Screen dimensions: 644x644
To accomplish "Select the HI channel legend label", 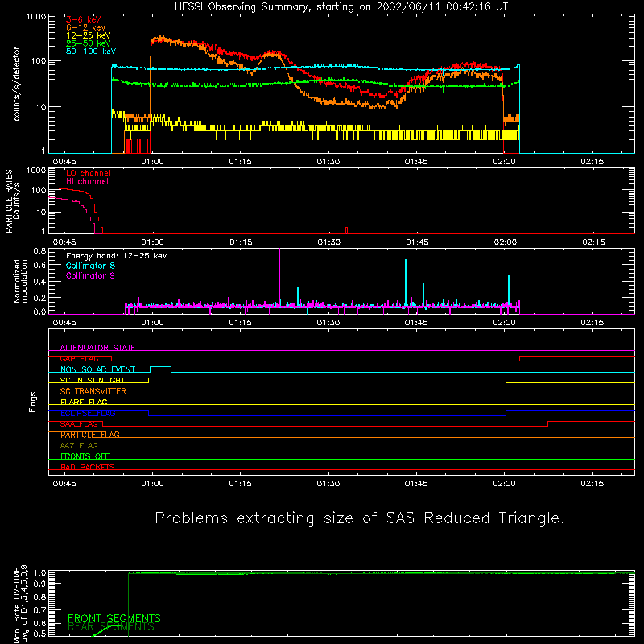I will 87,182.
